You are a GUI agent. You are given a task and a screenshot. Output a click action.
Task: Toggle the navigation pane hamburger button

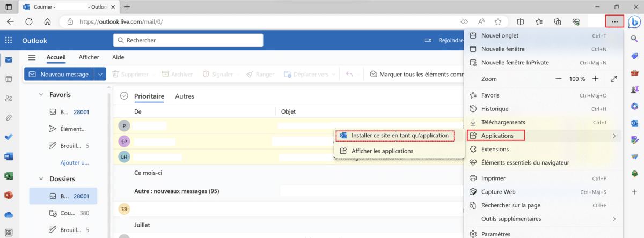32,57
